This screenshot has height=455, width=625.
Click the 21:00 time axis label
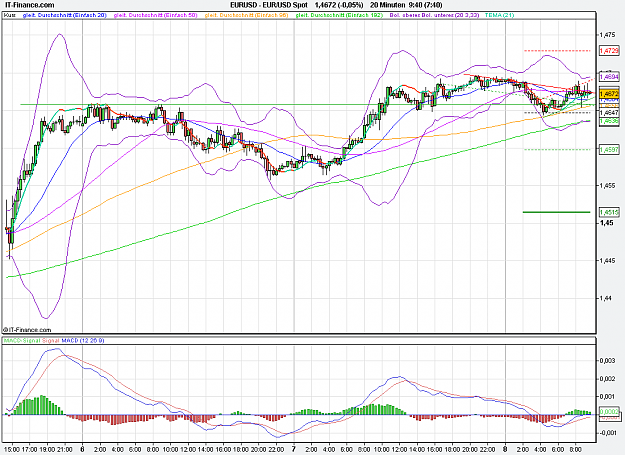click(65, 449)
